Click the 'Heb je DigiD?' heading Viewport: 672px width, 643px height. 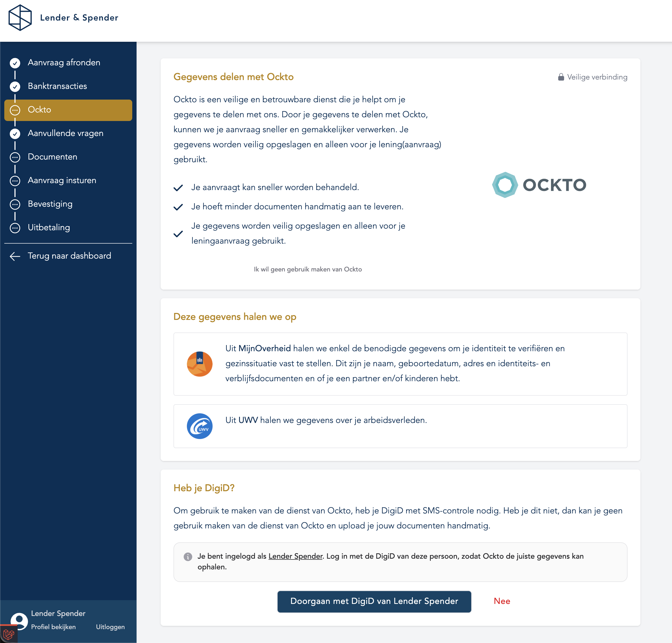click(x=204, y=488)
